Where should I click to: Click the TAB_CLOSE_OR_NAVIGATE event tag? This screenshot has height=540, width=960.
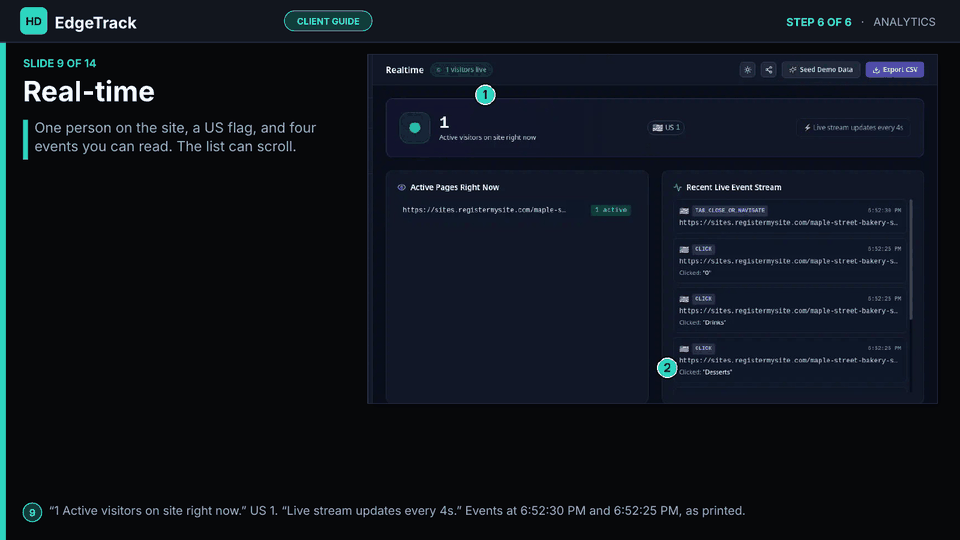tap(730, 210)
